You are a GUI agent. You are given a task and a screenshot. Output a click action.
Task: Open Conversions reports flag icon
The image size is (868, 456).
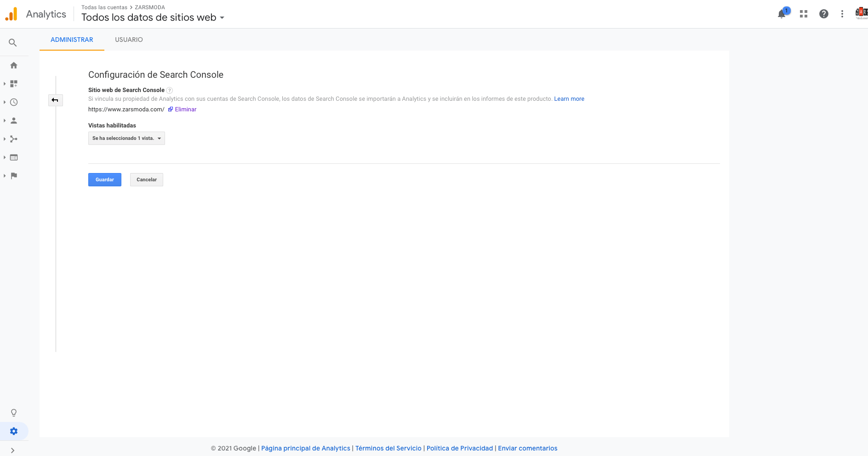[x=14, y=176]
